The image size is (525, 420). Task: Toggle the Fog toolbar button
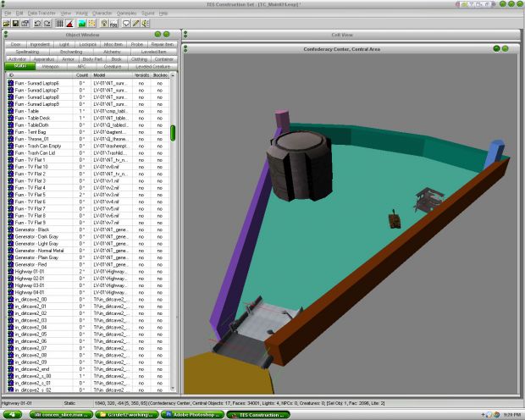(113, 23)
